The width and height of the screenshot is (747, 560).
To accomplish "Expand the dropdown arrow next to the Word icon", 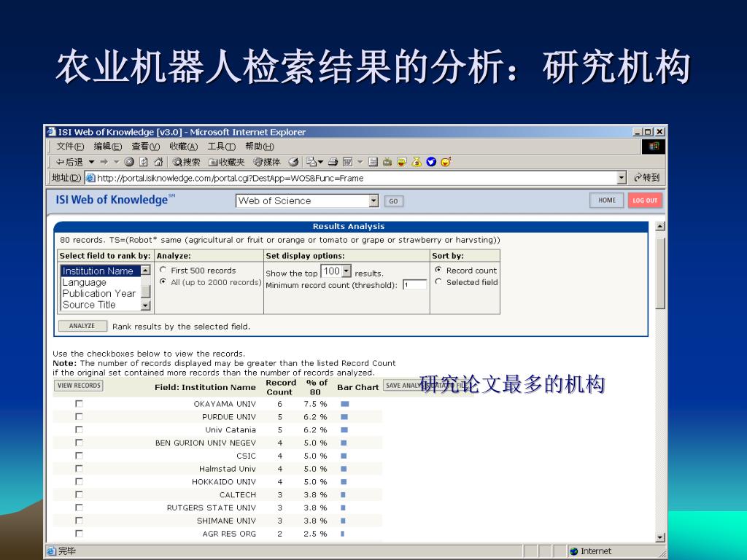I will pyautogui.click(x=360, y=162).
